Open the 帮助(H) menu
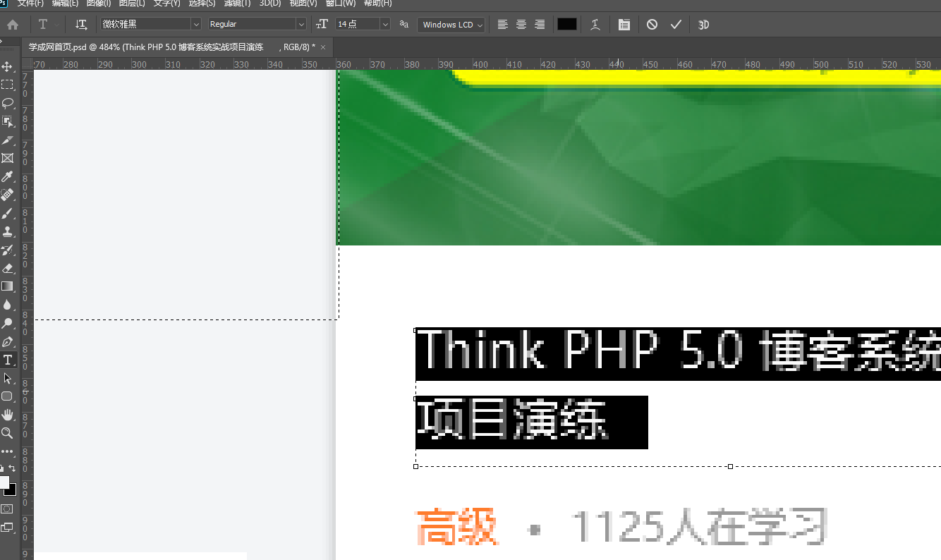This screenshot has width=941, height=560. point(377,4)
